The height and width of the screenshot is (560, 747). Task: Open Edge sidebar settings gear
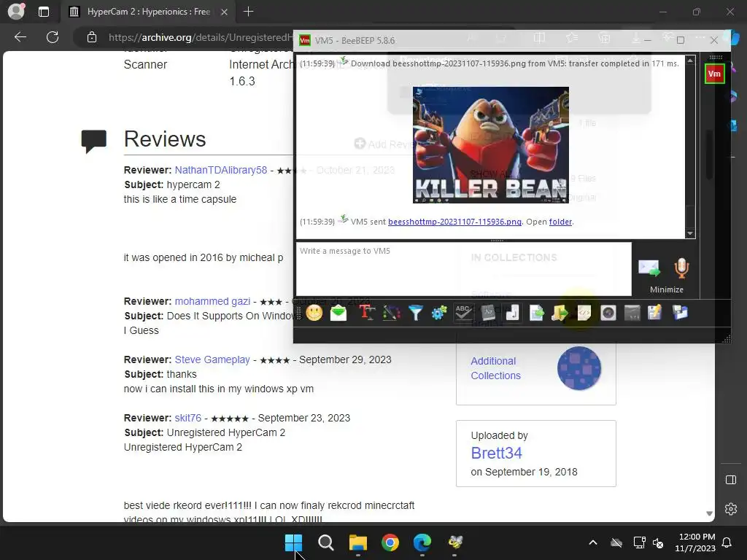(x=731, y=508)
